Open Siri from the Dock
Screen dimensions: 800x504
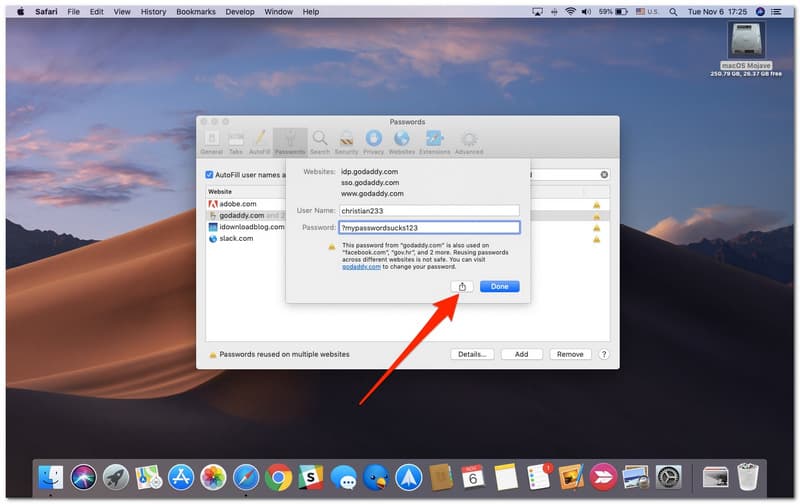coord(83,477)
